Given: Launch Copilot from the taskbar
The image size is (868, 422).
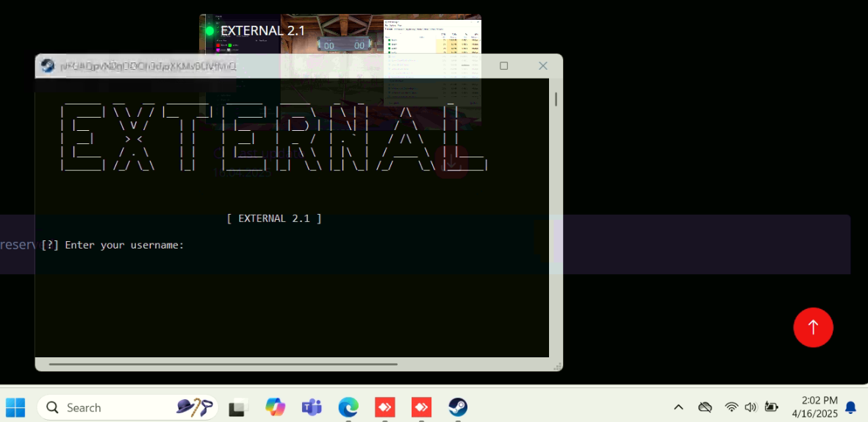Looking at the screenshot, I should pyautogui.click(x=276, y=407).
